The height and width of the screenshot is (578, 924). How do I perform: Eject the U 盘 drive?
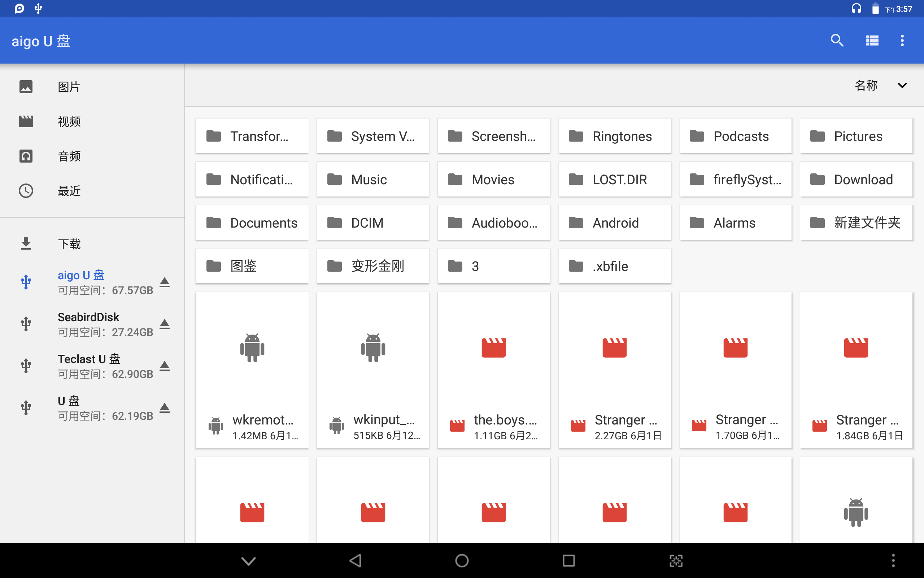pyautogui.click(x=165, y=408)
